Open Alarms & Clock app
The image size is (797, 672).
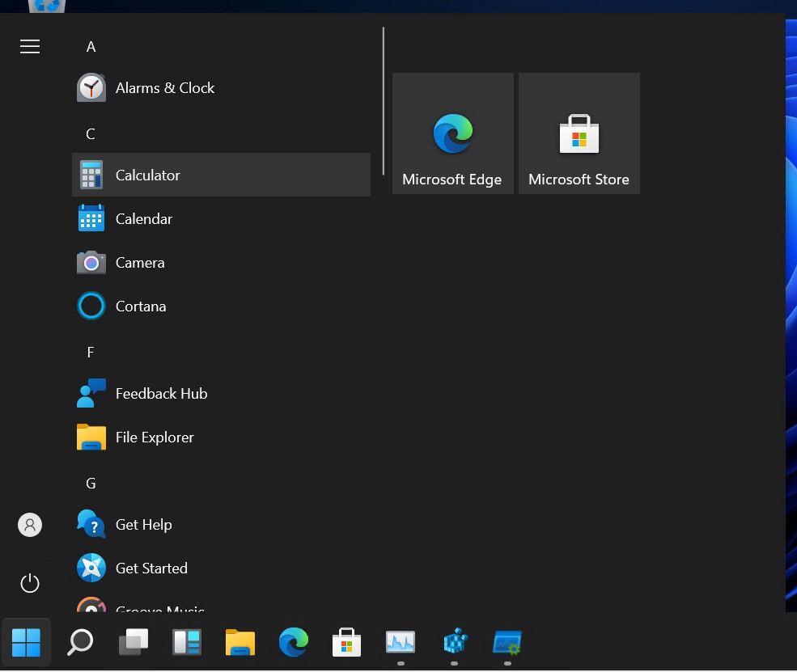[x=221, y=88]
